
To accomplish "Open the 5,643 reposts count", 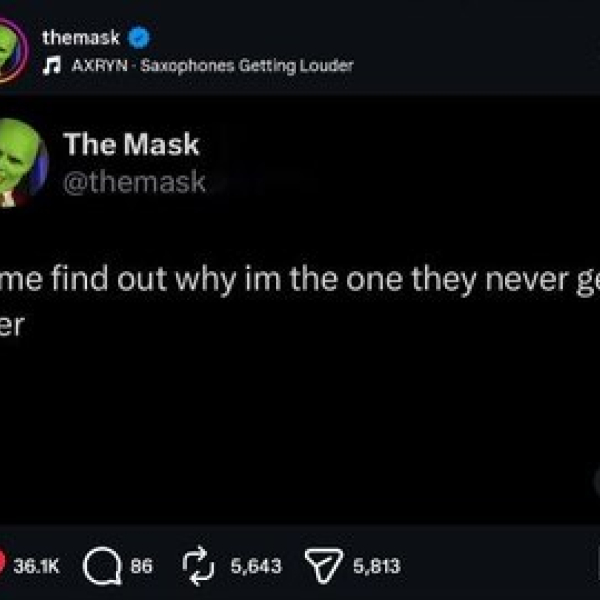I will (256, 566).
